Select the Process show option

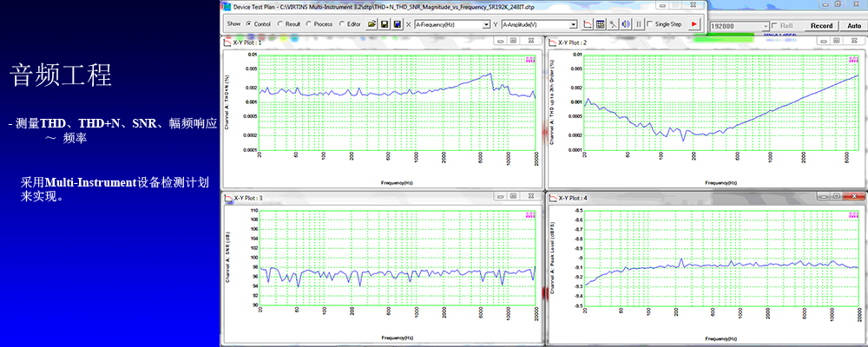[x=319, y=24]
